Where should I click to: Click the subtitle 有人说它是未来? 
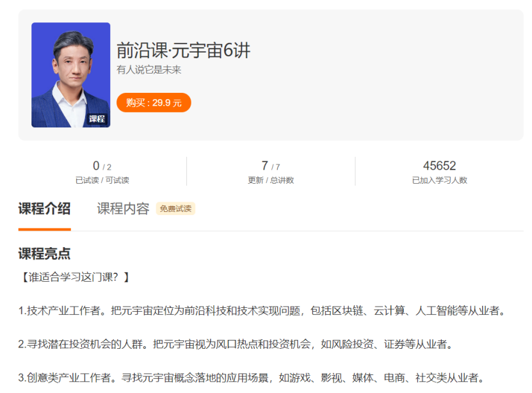click(x=149, y=70)
